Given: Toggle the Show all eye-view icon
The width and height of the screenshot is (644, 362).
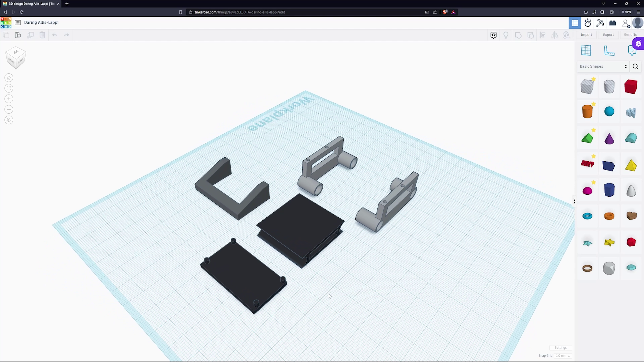Looking at the screenshot, I should pyautogui.click(x=494, y=35).
